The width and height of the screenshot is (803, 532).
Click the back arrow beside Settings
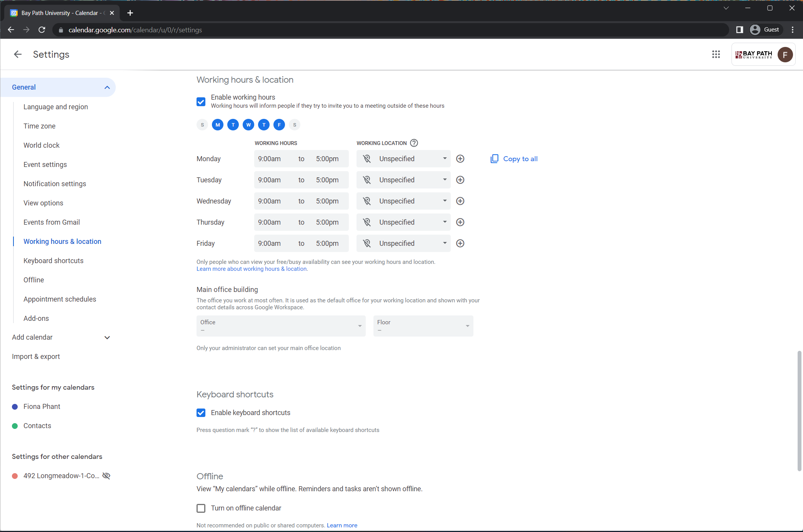pyautogui.click(x=18, y=54)
